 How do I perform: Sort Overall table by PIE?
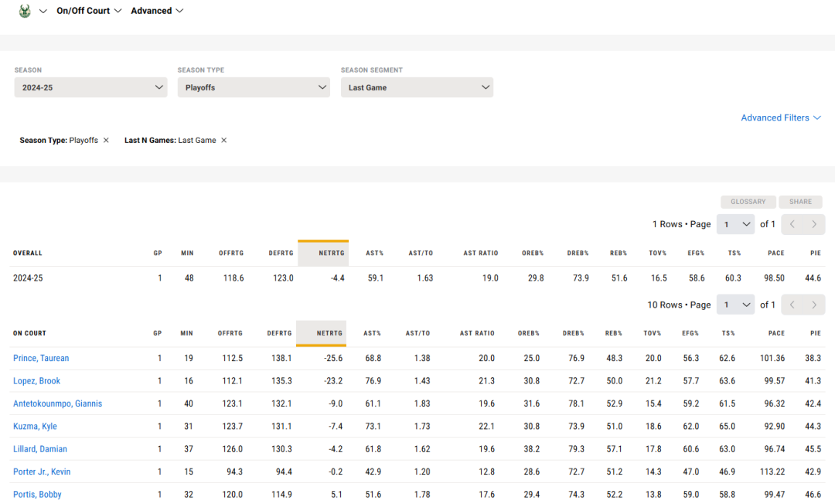click(x=816, y=254)
